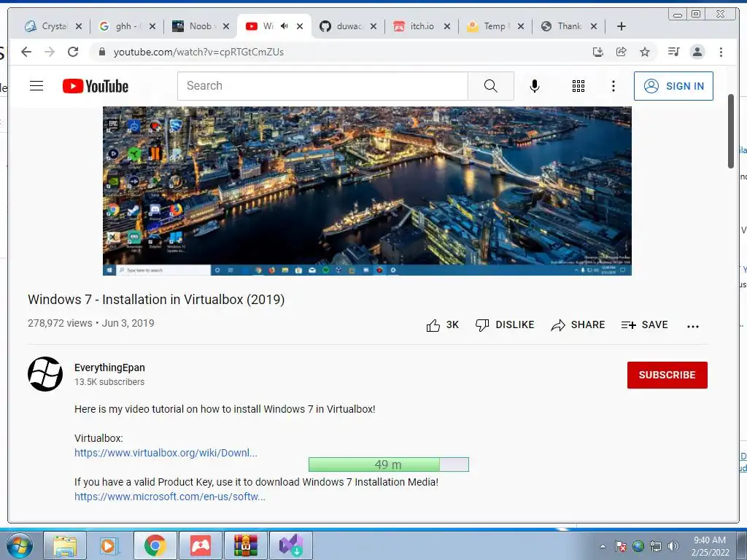Close the duwac GitHub tab
The image size is (747, 560).
point(373,26)
